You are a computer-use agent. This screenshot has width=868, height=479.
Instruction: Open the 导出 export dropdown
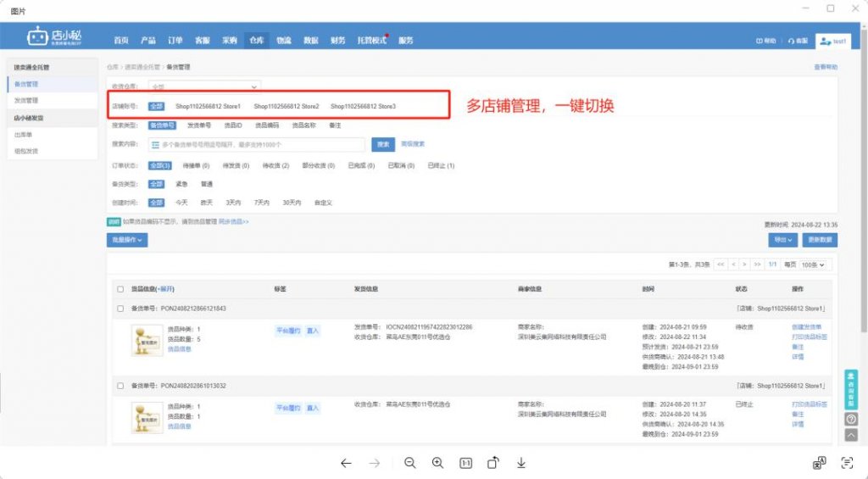[x=782, y=240]
